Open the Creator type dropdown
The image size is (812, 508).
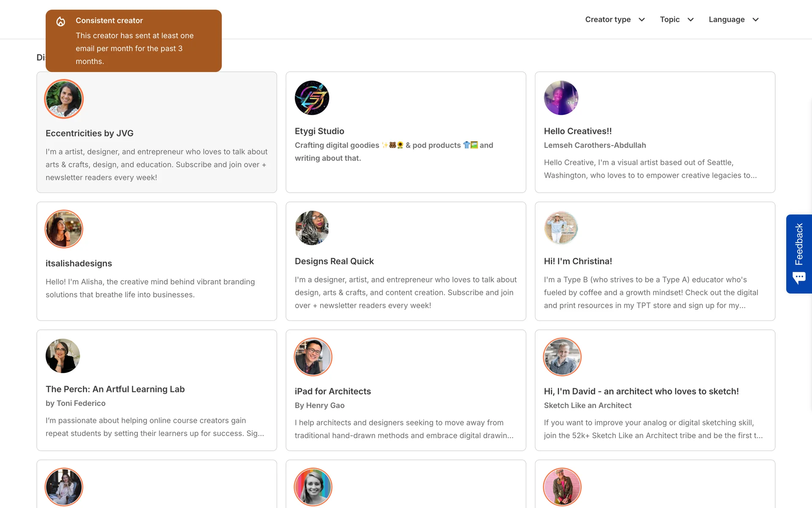coord(614,19)
